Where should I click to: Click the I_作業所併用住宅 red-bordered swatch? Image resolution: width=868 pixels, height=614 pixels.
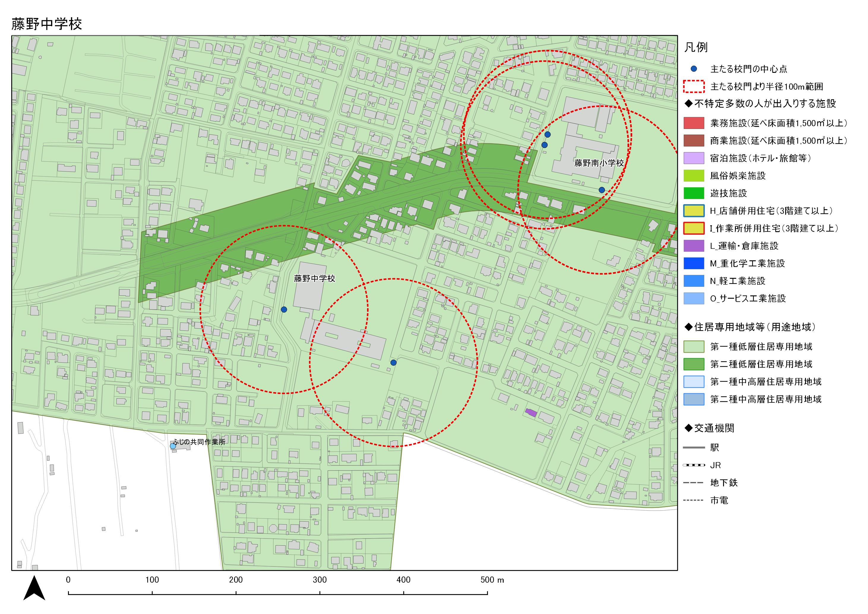[694, 228]
